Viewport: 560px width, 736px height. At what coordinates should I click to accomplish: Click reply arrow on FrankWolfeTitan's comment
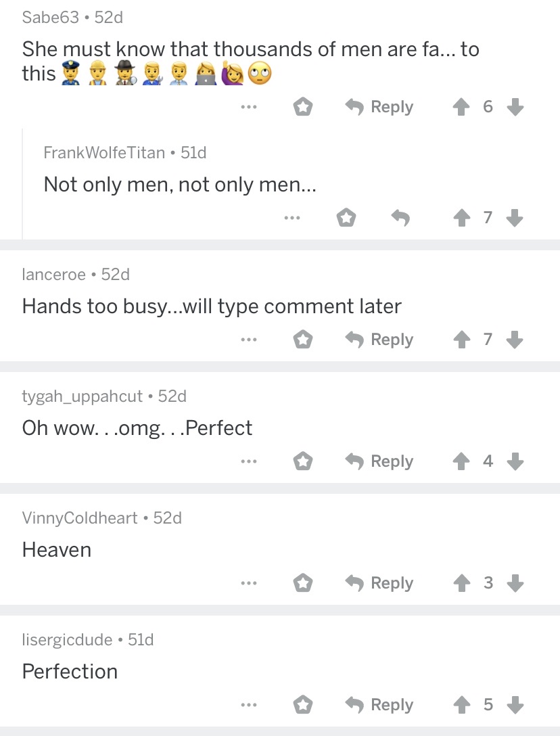pos(400,218)
